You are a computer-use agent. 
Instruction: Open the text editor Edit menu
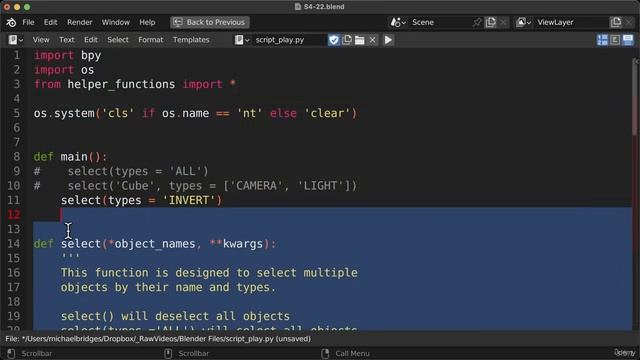tap(91, 40)
